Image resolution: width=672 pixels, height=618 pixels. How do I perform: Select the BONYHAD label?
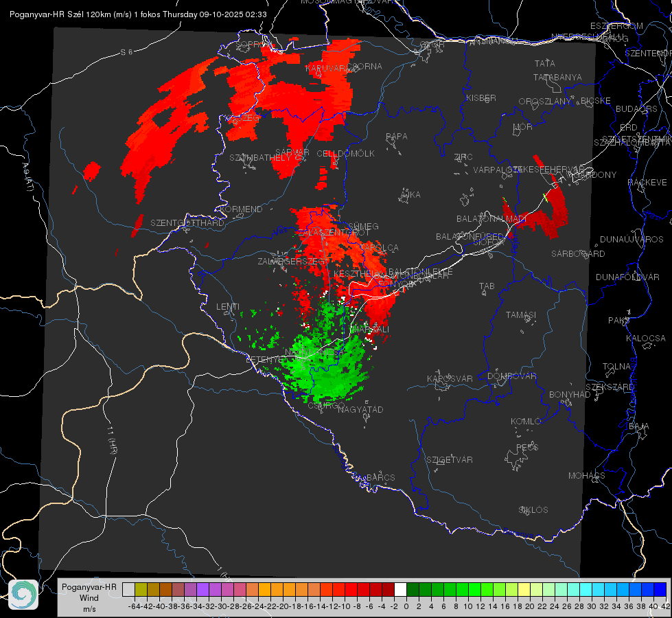point(570,395)
